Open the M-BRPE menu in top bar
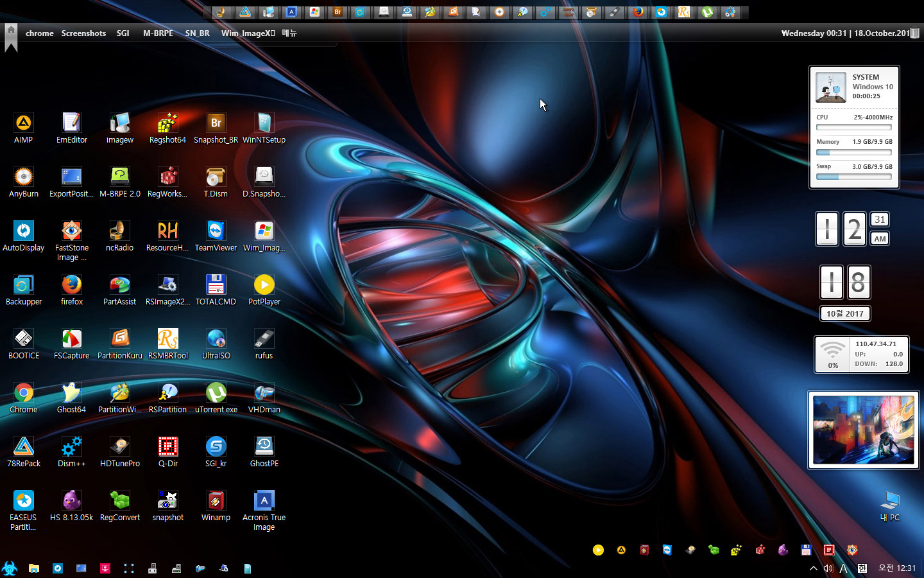 tap(158, 33)
